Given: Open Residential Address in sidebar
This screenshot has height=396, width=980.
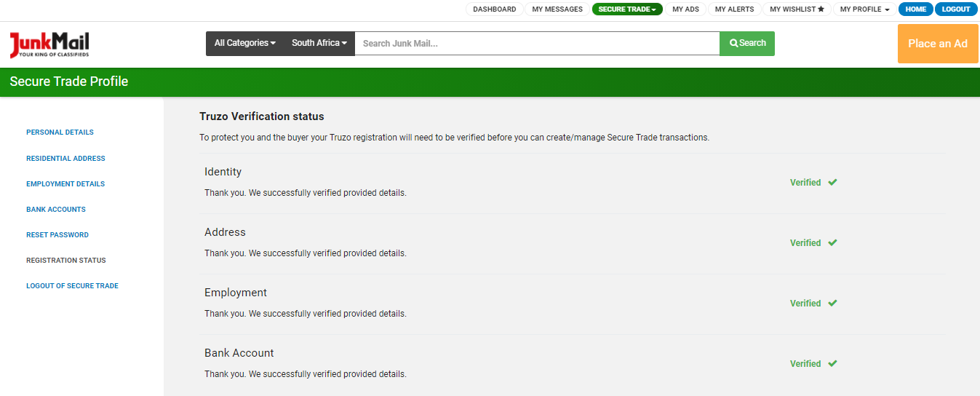Looking at the screenshot, I should [x=65, y=159].
